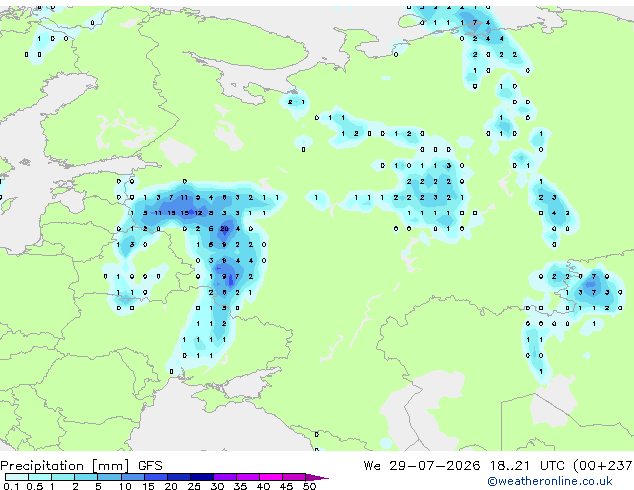Click the 0.5–1 mm legend color swatch
634x490 pixels.
pyautogui.click(x=40, y=477)
